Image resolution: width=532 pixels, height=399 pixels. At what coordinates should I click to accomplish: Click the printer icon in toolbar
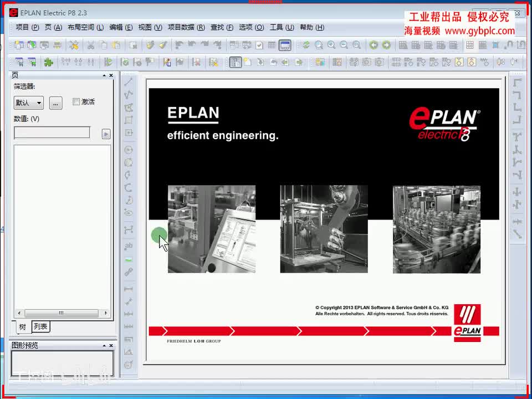pos(57,45)
